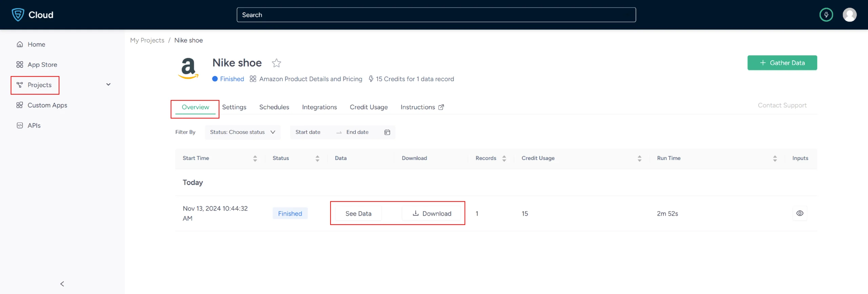This screenshot has width=868, height=294.
Task: Switch to the Settings tab
Action: (x=234, y=107)
